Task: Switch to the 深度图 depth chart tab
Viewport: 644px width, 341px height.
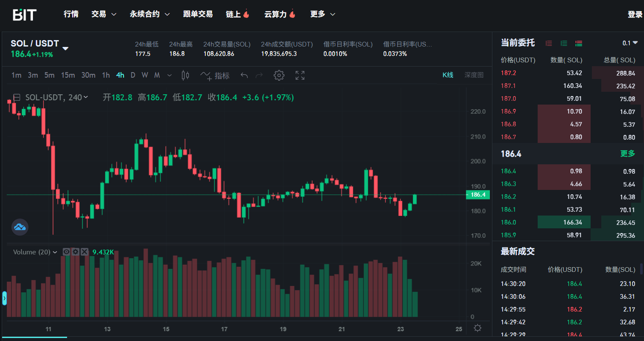Action: coord(474,75)
